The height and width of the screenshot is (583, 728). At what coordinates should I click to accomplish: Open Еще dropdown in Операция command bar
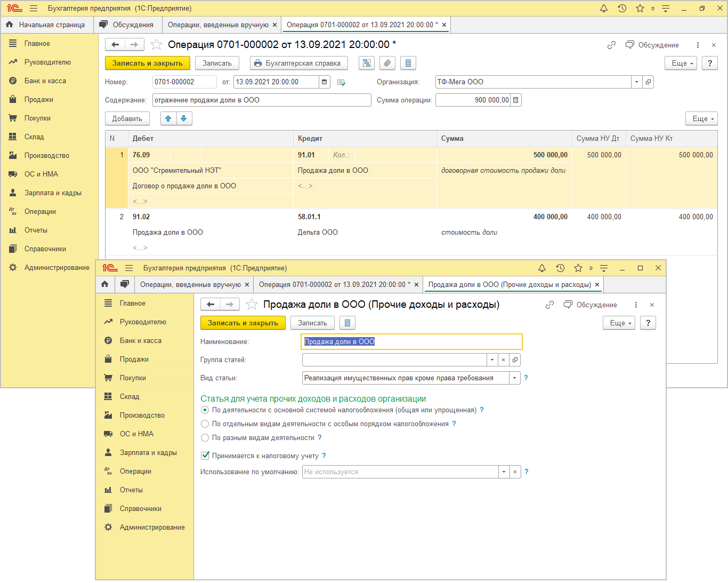681,63
